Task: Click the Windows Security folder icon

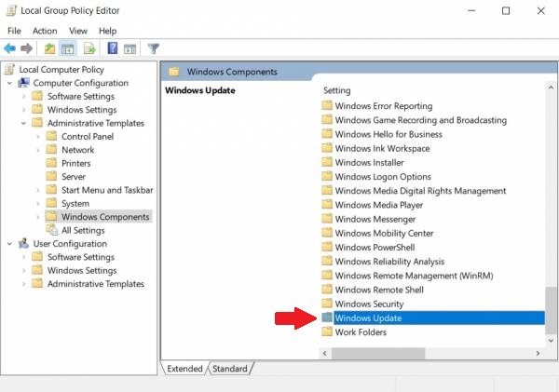Action: (327, 304)
